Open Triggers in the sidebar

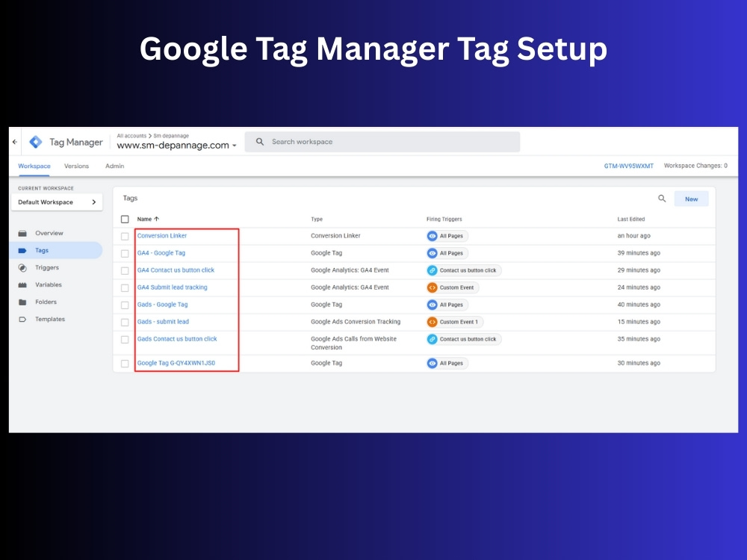[47, 267]
